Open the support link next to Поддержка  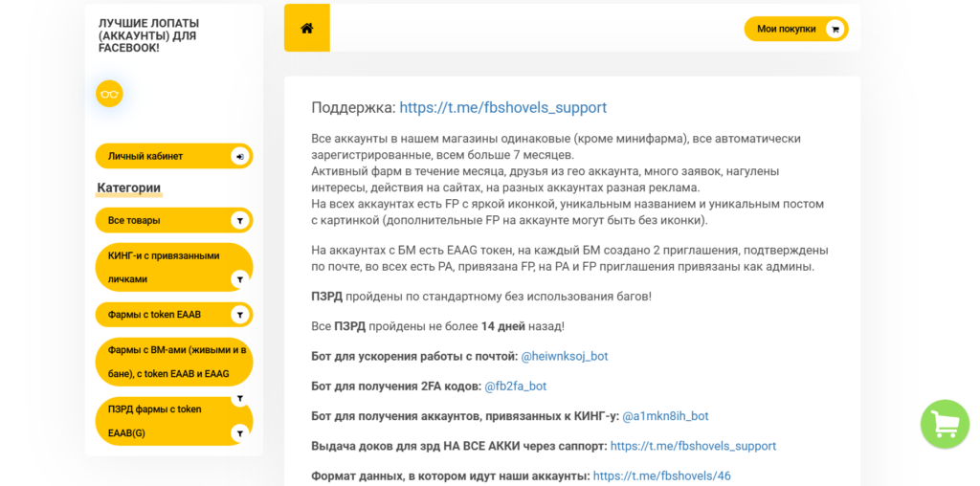pyautogui.click(x=502, y=108)
